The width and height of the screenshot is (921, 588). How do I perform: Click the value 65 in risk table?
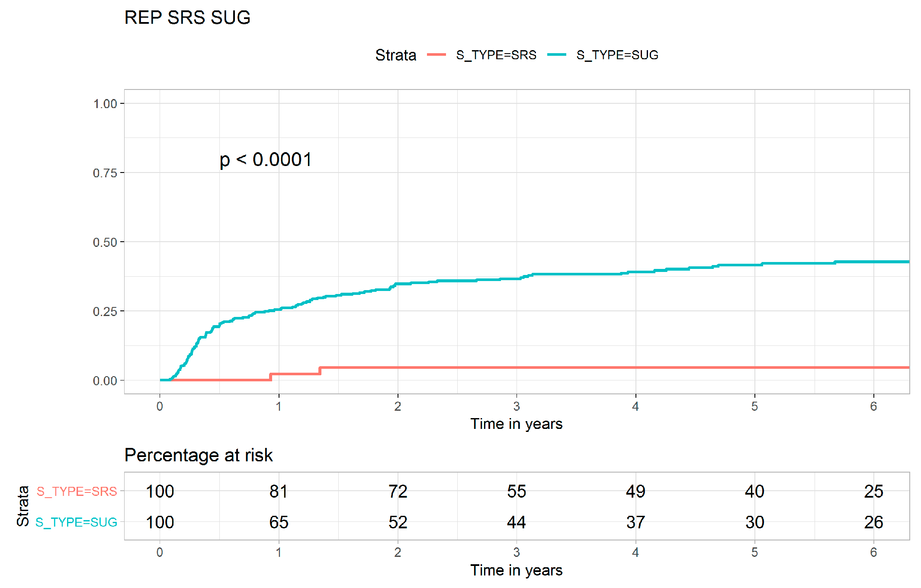(279, 522)
